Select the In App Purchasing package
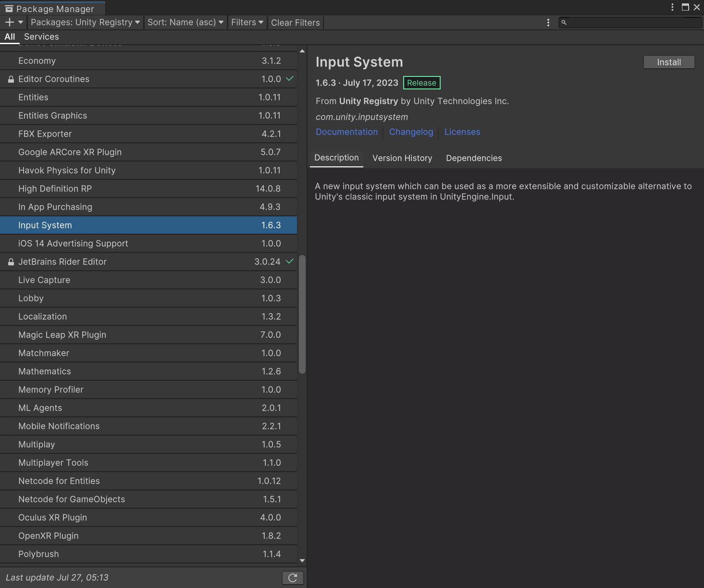The width and height of the screenshot is (704, 588). pos(148,207)
